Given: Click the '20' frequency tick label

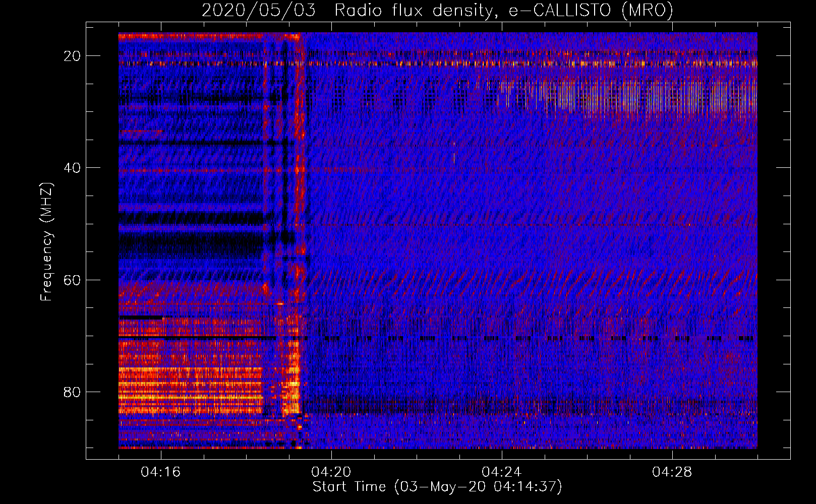Looking at the screenshot, I should (72, 56).
